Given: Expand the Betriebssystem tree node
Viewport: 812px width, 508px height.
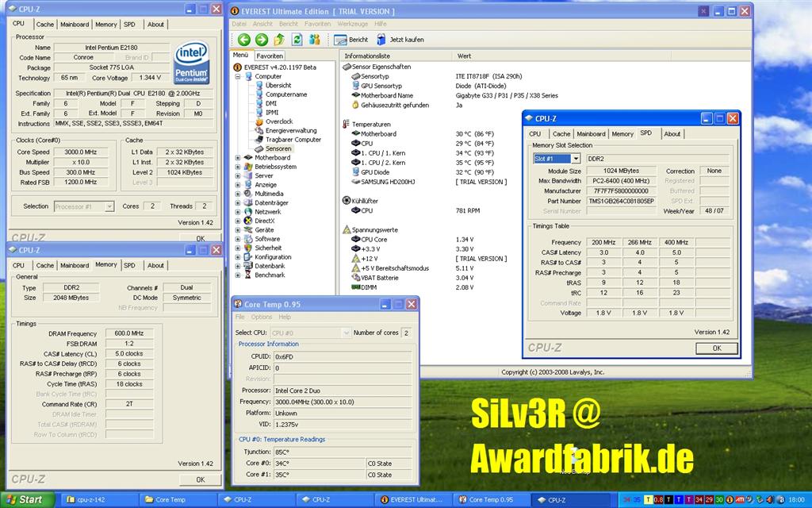Looking at the screenshot, I should (238, 167).
